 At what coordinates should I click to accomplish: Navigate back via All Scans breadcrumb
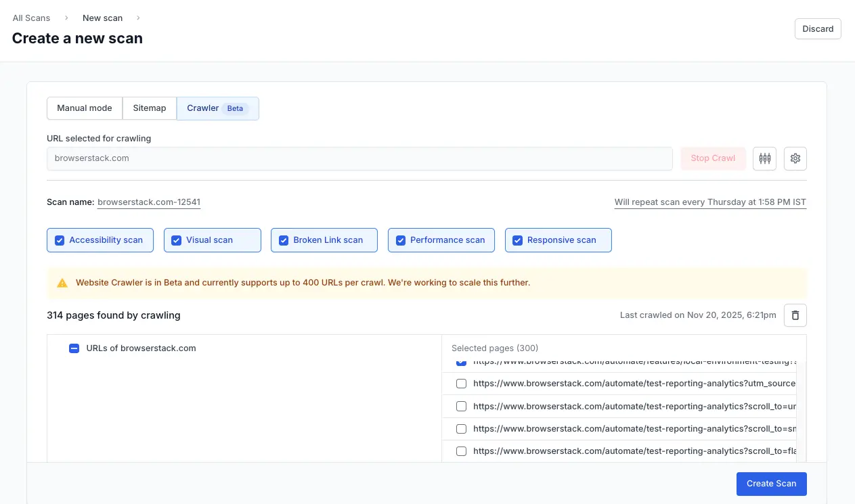31,18
